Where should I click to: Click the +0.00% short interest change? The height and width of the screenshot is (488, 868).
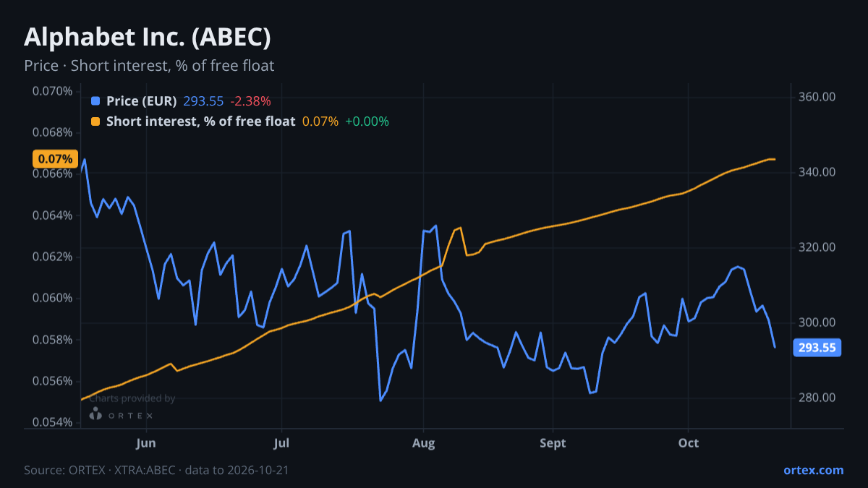coord(367,121)
